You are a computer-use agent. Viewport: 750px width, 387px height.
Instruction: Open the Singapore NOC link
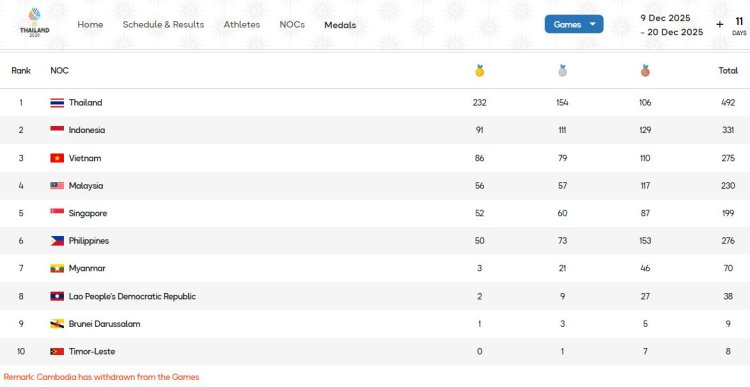click(88, 213)
